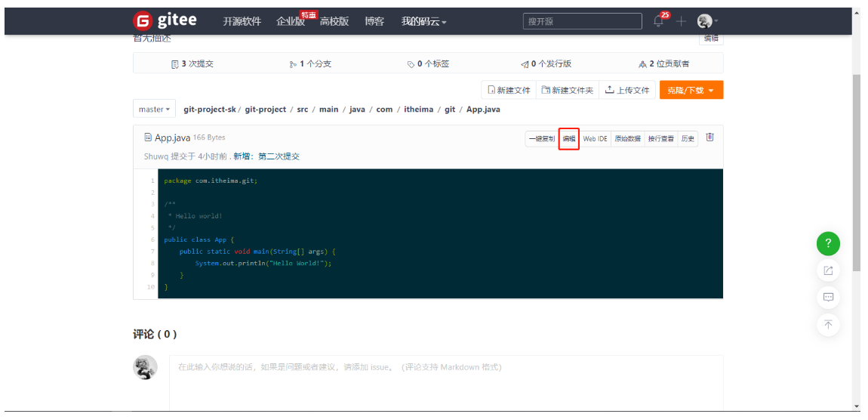Image resolution: width=868 pixels, height=420 pixels.
Task: Expand the 我的码云 dropdown
Action: [x=424, y=22]
